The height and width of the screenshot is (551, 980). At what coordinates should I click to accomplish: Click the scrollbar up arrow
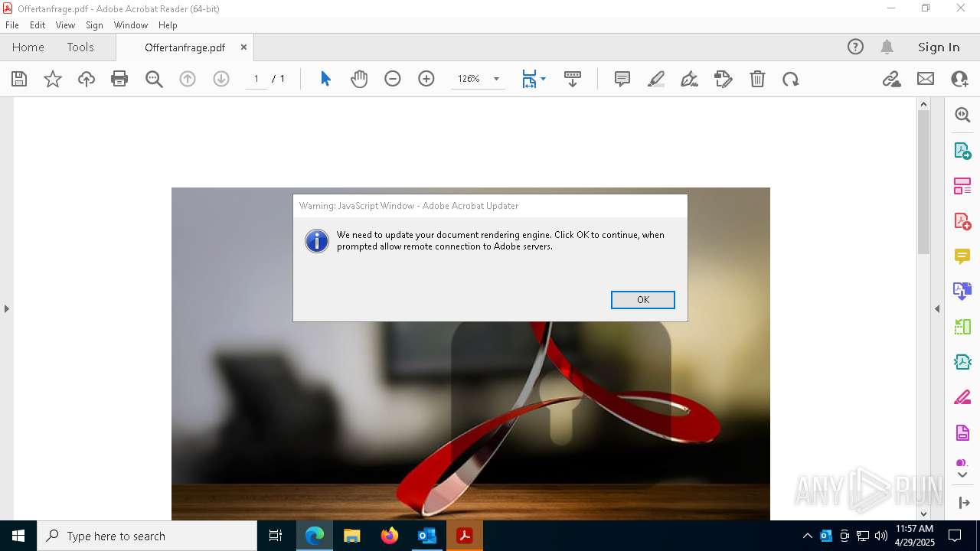click(x=923, y=104)
